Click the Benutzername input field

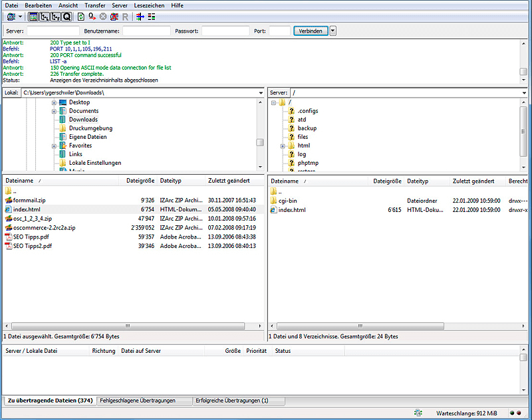(x=146, y=31)
